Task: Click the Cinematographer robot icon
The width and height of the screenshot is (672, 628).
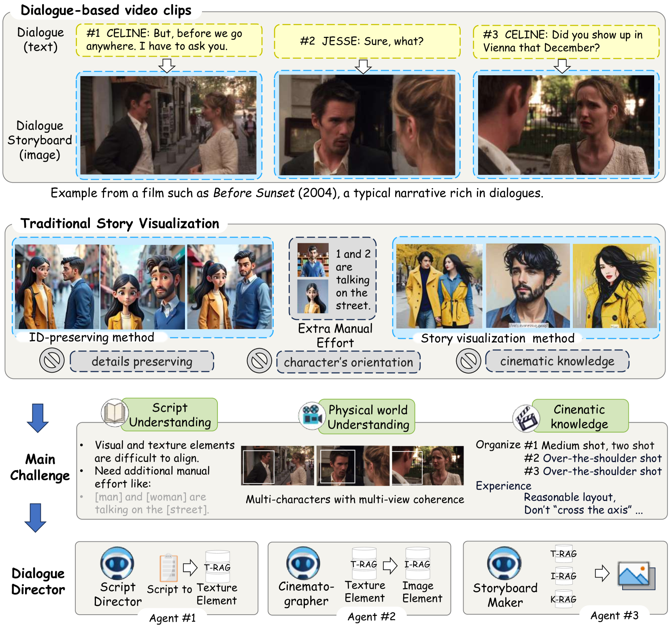Action: [x=303, y=564]
